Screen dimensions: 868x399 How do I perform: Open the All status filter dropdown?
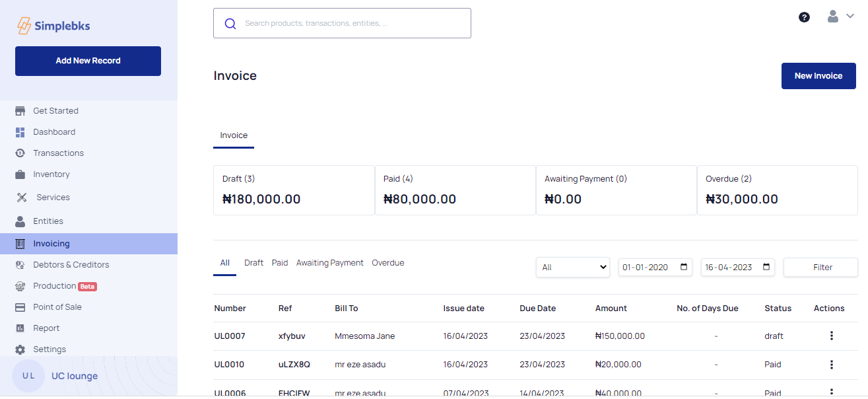pos(573,268)
